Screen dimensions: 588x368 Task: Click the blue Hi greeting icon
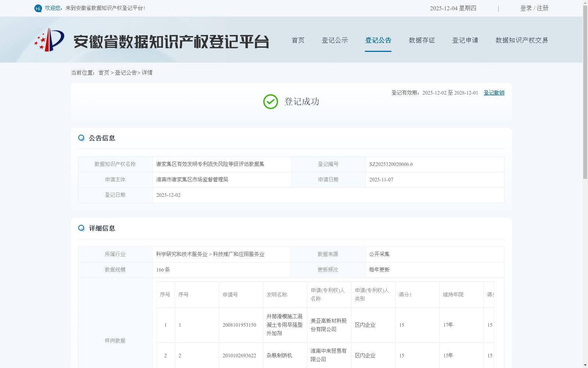(x=38, y=8)
